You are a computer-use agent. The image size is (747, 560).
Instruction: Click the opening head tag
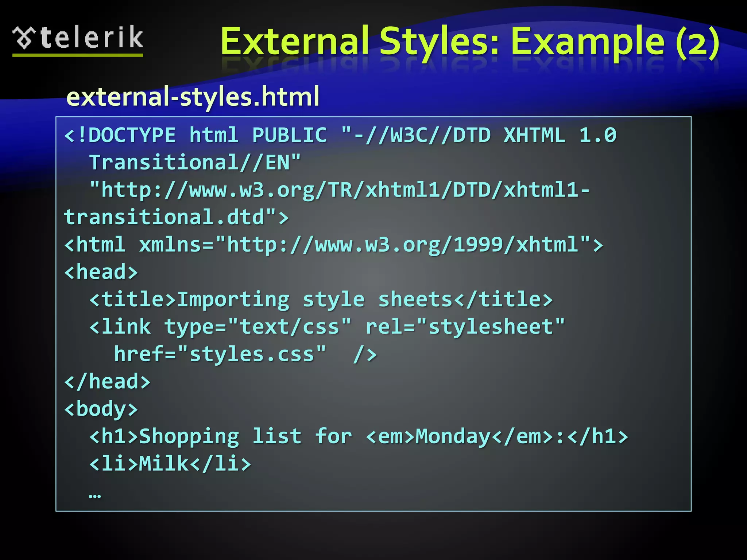[x=101, y=272]
